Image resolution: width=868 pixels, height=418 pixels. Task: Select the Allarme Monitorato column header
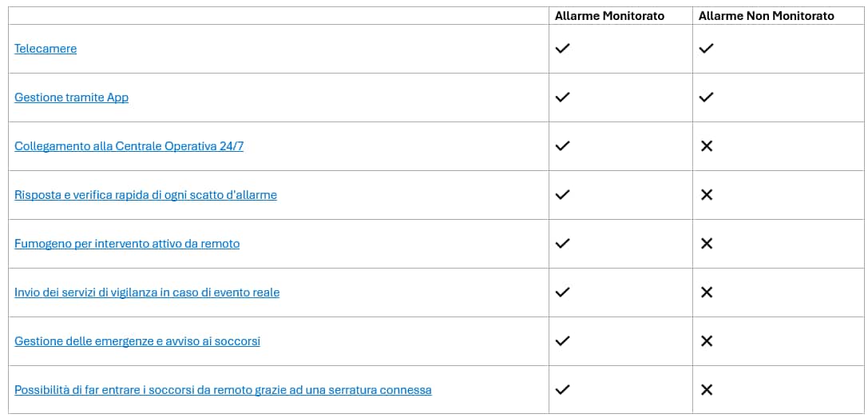point(609,16)
